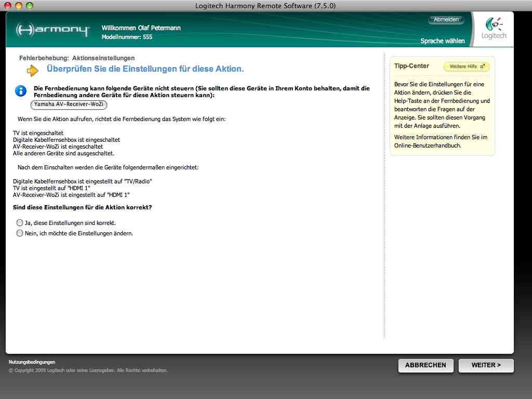Click the blue information icon
The width and height of the screenshot is (532, 399).
[x=21, y=91]
